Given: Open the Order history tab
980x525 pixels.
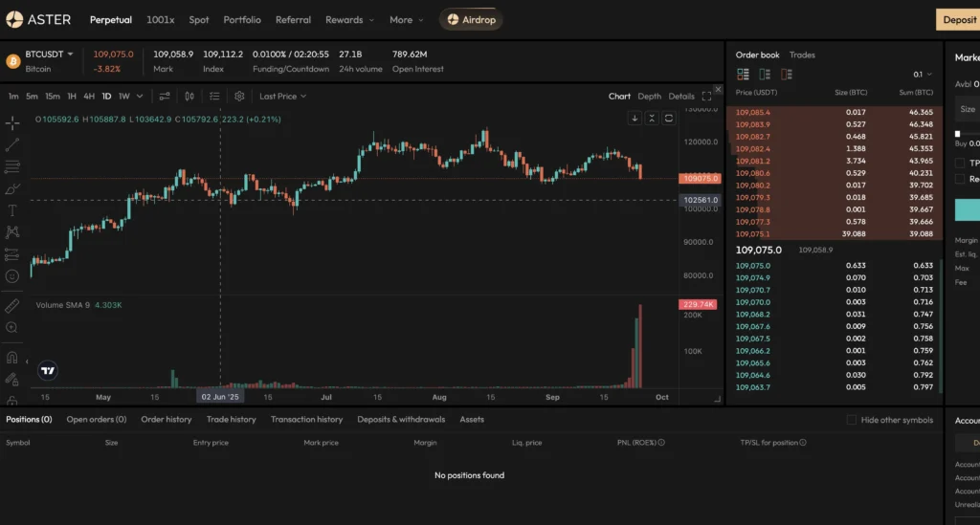Looking at the screenshot, I should (167, 420).
